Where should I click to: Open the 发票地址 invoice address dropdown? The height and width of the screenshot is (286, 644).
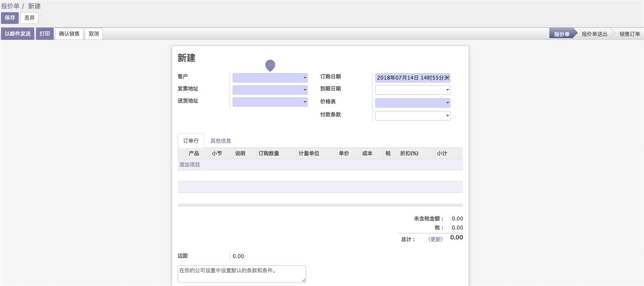click(270, 90)
